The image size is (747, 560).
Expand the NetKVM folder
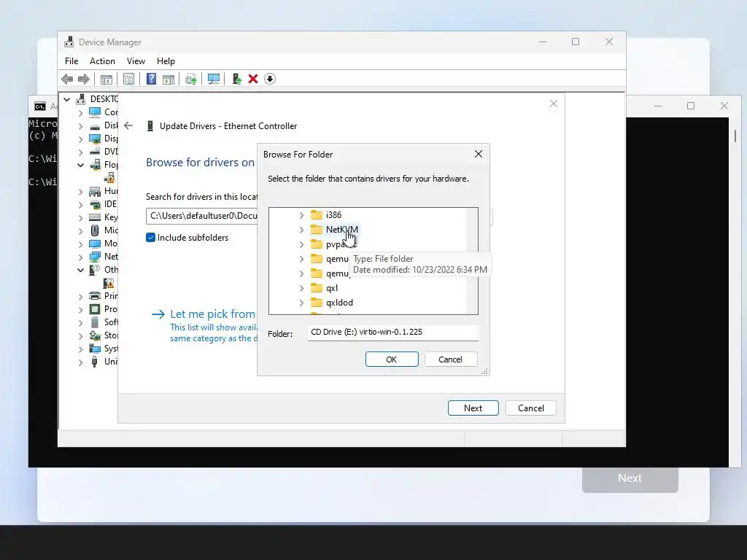301,230
